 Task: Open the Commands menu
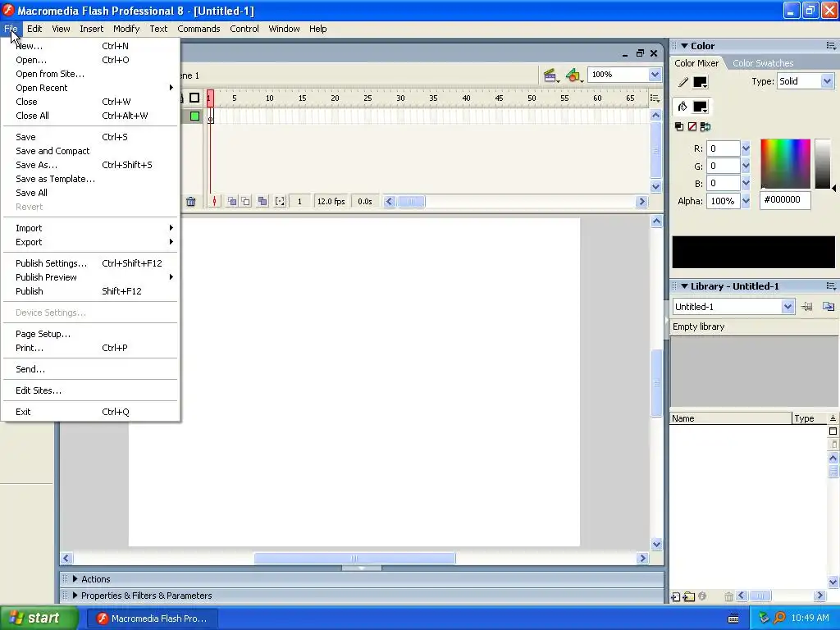(x=199, y=29)
